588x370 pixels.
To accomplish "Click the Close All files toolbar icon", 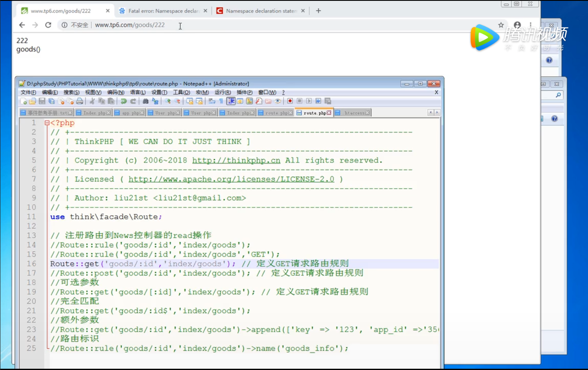I will coord(70,101).
